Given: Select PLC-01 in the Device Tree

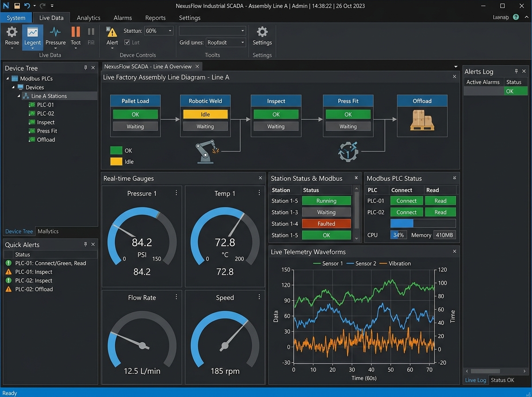Looking at the screenshot, I should click(46, 105).
